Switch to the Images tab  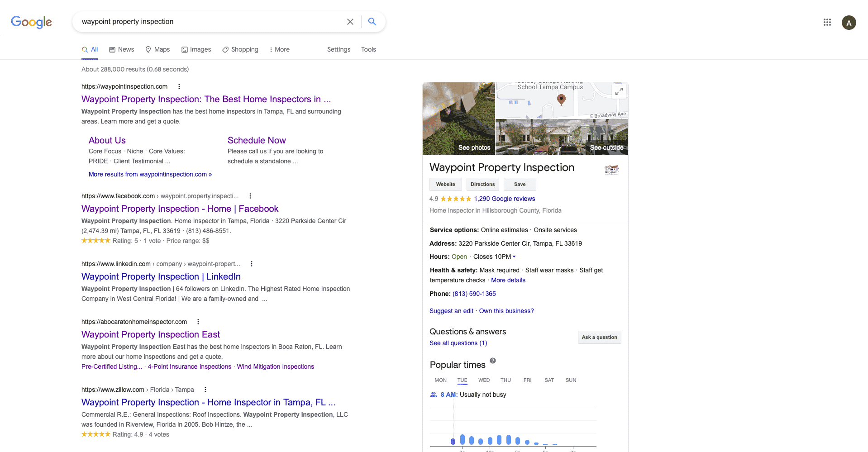[x=196, y=49]
